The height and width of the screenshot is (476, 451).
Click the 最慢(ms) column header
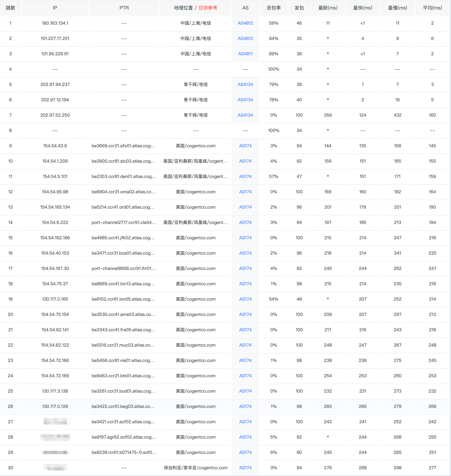pos(397,8)
